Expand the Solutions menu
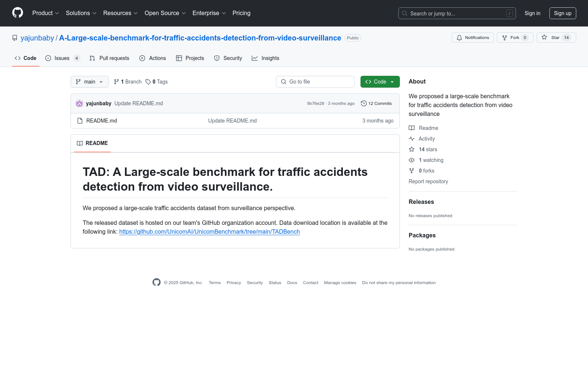The height and width of the screenshot is (368, 588). (x=81, y=13)
